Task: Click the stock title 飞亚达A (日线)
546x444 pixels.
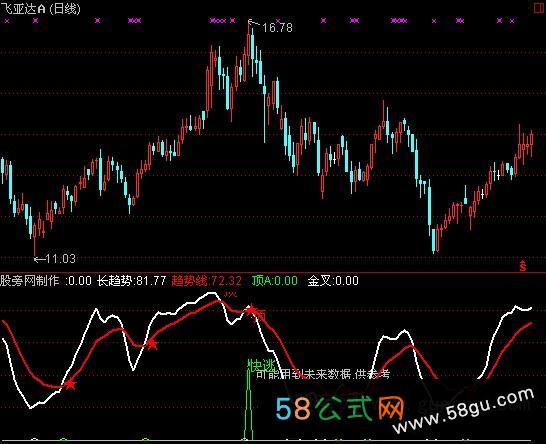Action: click(x=40, y=8)
